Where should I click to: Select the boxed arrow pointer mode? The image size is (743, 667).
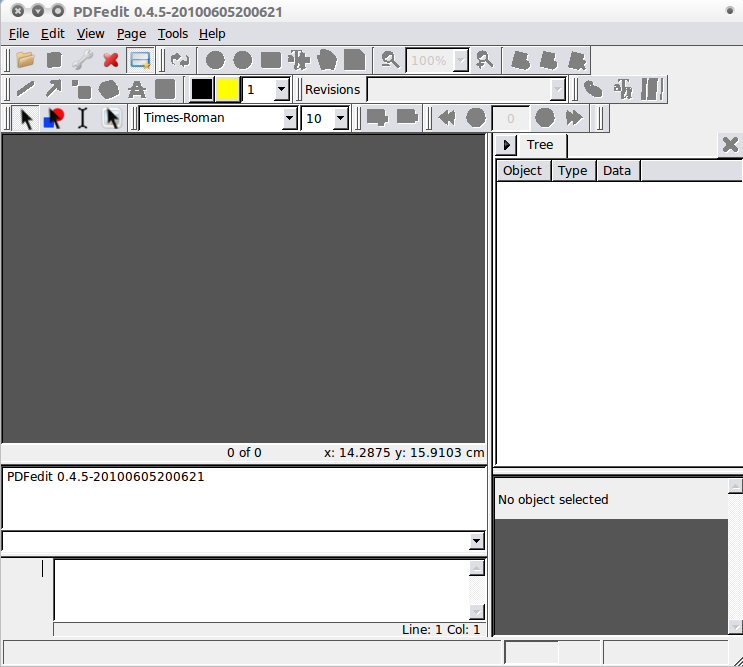[112, 118]
